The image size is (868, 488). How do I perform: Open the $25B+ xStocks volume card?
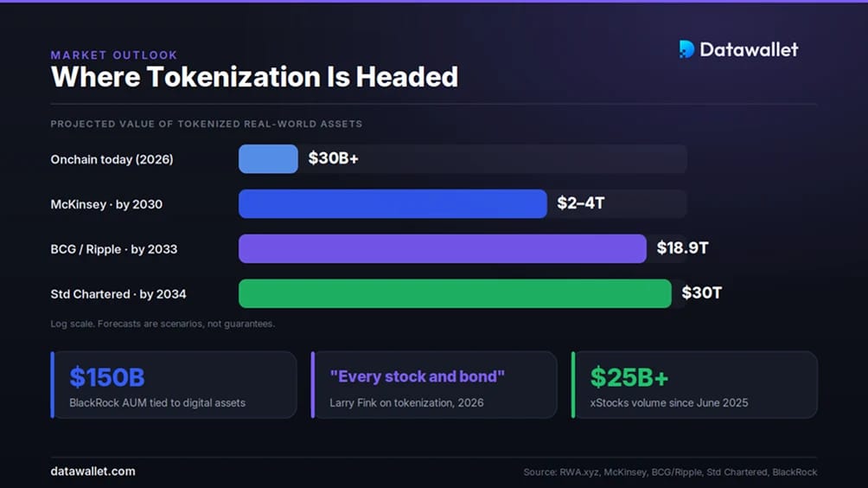coord(695,385)
